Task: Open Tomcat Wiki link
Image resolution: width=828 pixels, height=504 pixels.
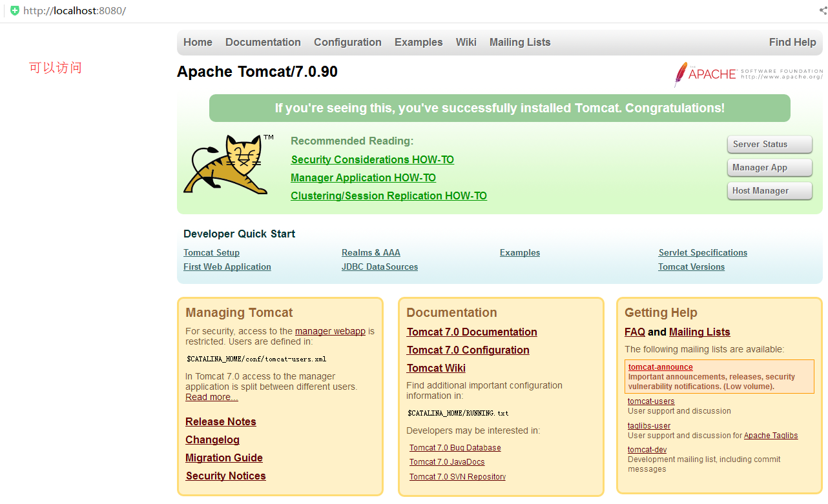Action: pos(436,368)
